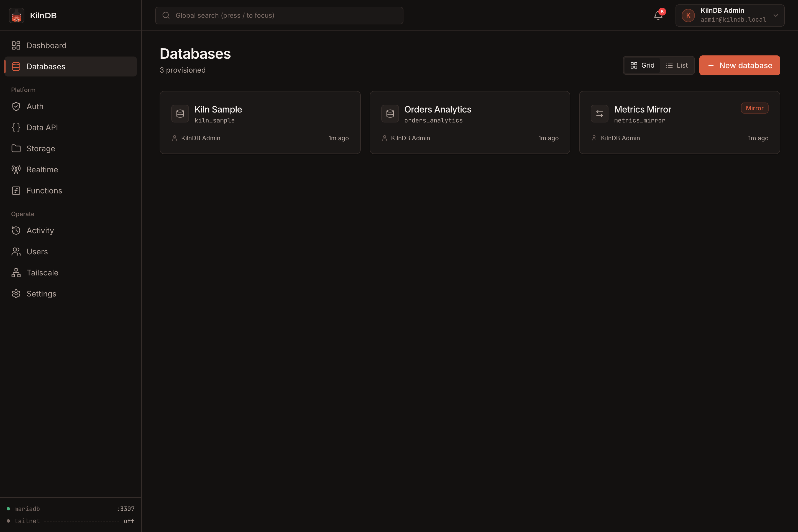
Task: Click the New database button
Action: click(x=740, y=65)
